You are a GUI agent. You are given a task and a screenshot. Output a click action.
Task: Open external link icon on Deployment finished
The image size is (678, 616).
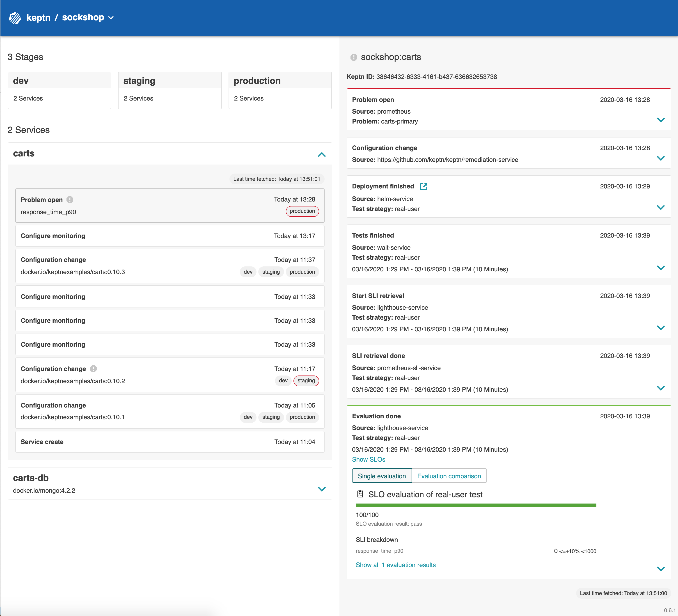[424, 186]
